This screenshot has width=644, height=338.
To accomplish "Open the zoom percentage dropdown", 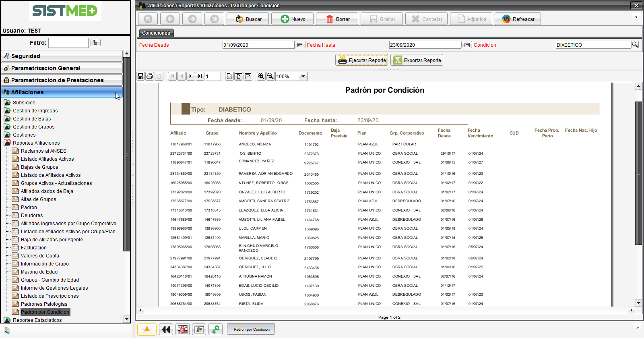I will coord(303,77).
